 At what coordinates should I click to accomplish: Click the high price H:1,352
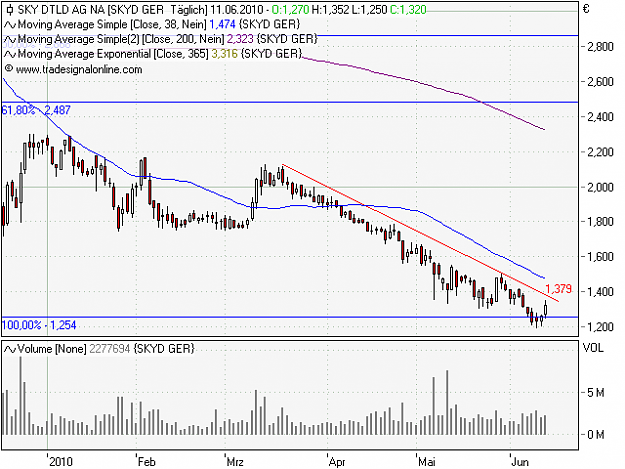pyautogui.click(x=330, y=9)
